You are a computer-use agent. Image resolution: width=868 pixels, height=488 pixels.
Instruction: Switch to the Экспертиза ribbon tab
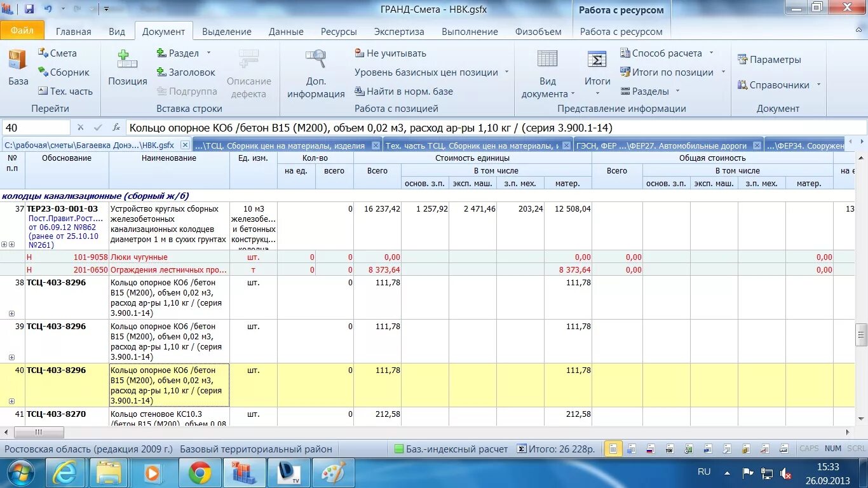(399, 31)
